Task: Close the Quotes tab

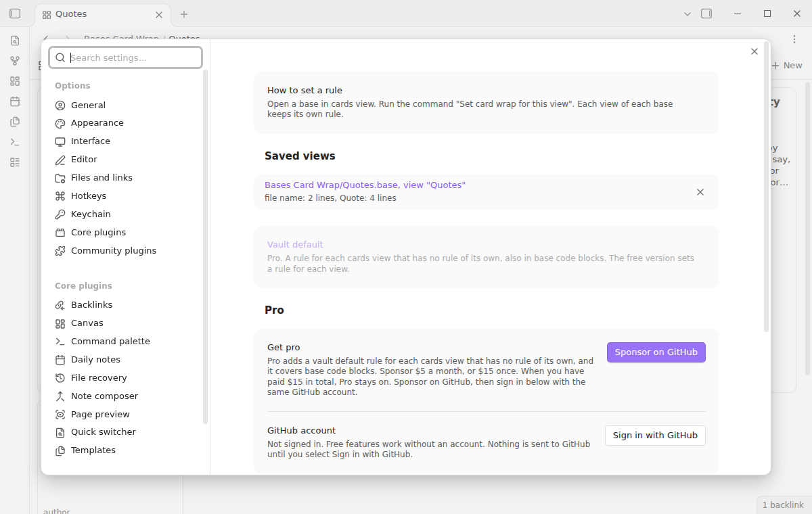Action: [x=159, y=14]
